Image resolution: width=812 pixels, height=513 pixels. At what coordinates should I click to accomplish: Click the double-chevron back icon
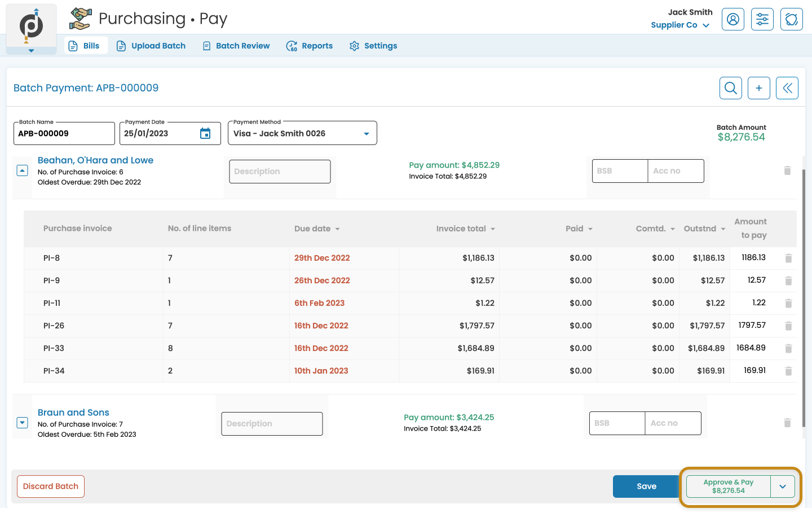[787, 88]
